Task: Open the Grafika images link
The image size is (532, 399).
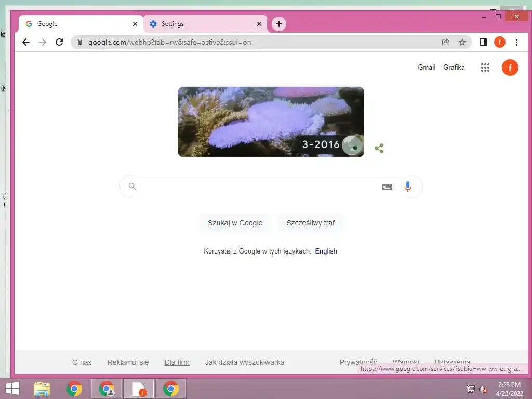Action: coord(454,67)
